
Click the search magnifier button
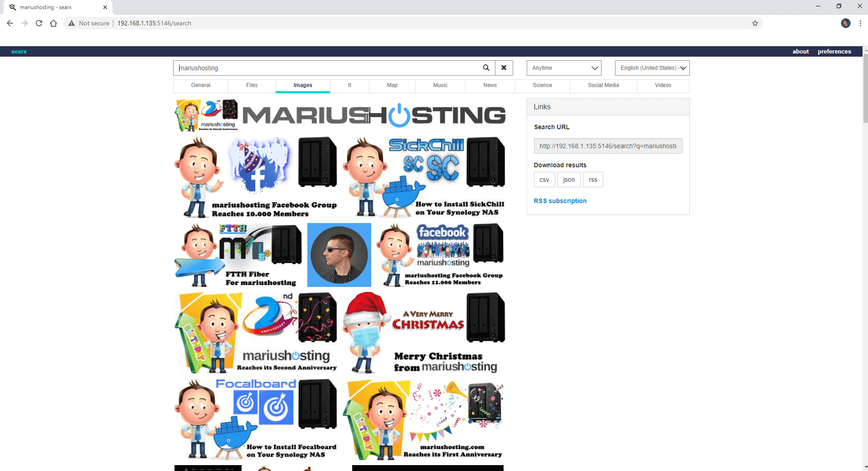tap(486, 68)
